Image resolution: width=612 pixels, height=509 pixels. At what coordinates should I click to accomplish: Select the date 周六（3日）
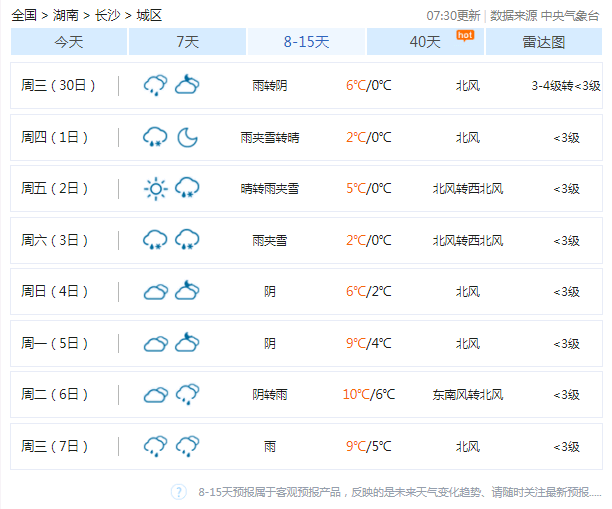click(54, 240)
